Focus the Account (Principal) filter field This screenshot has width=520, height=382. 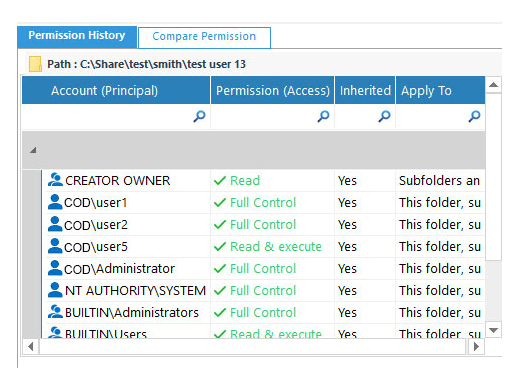pyautogui.click(x=116, y=116)
